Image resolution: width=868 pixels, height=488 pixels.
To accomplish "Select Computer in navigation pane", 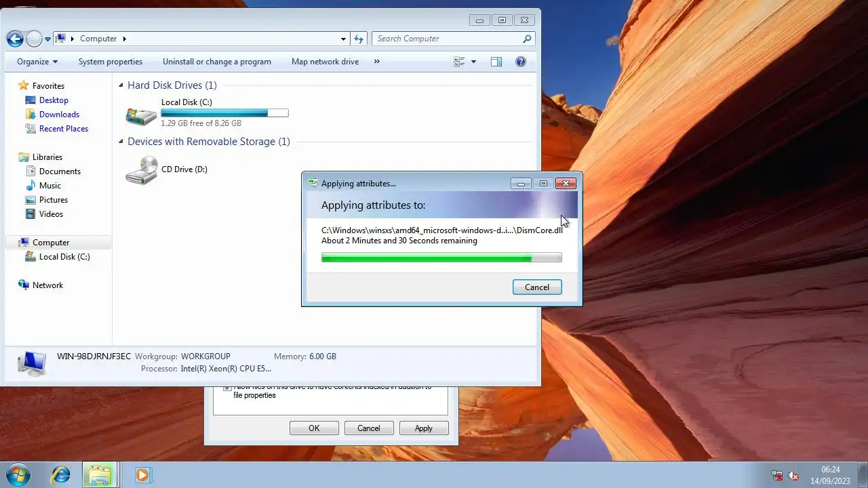I will (51, 243).
